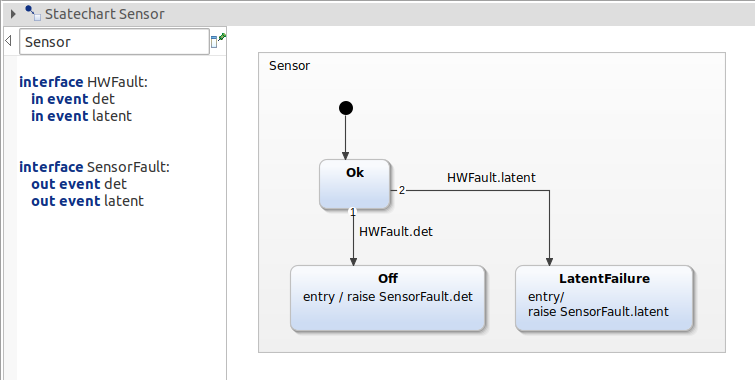Toggle the green pin icon
Screen dimensions: 755x380
coord(222,37)
